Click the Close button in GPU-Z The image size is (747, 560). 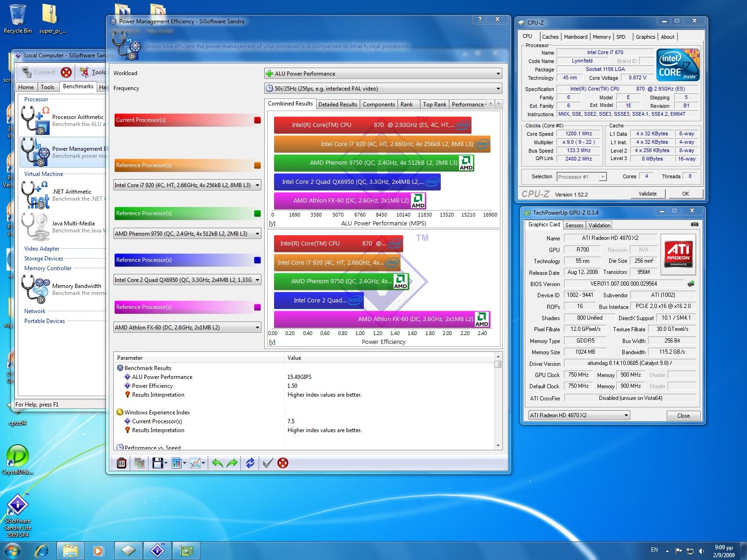point(683,415)
